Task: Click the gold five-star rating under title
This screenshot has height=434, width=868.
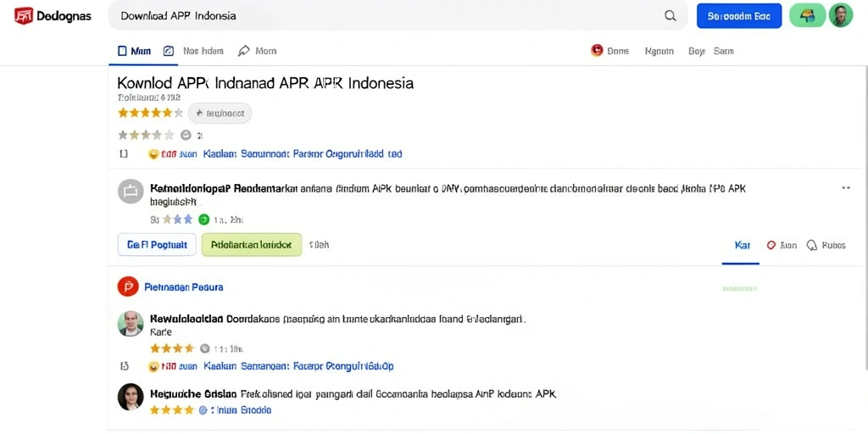Action: (x=150, y=113)
